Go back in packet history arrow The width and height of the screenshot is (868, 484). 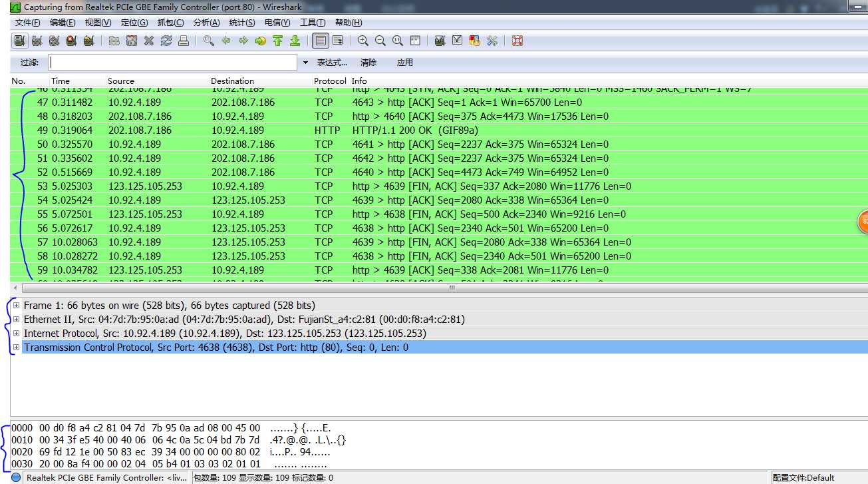pos(226,41)
